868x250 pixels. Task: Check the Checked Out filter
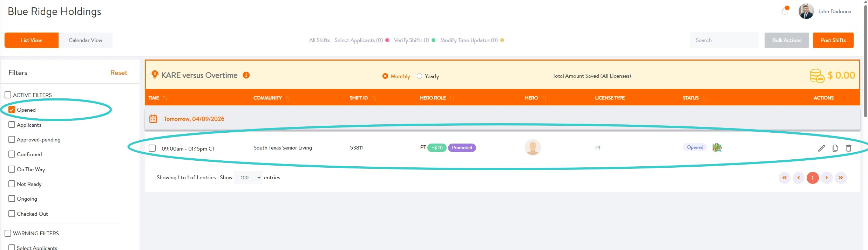(x=12, y=214)
